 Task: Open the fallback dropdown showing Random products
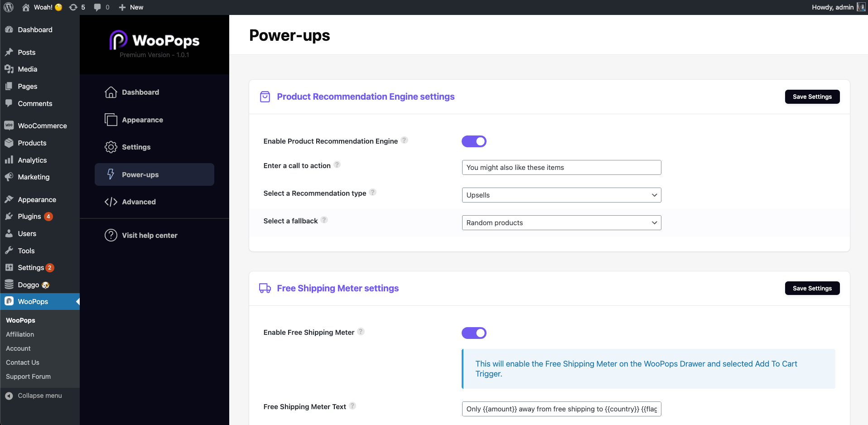561,222
